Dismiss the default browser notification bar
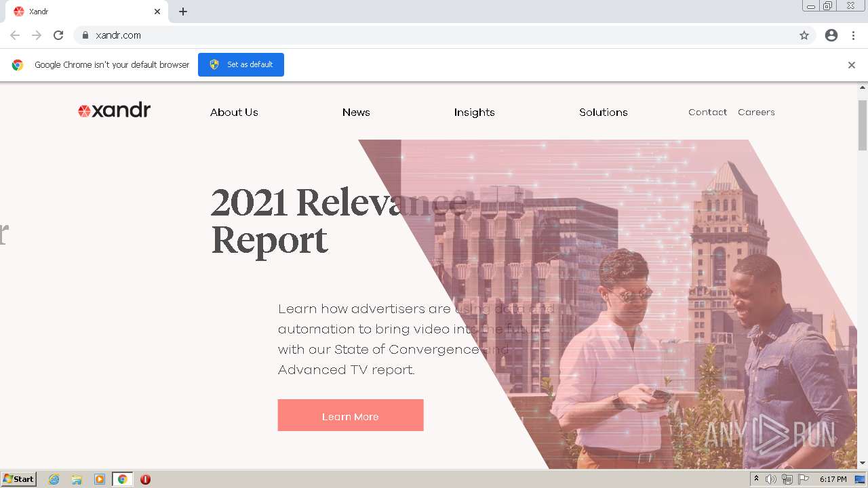This screenshot has width=868, height=488. click(852, 65)
